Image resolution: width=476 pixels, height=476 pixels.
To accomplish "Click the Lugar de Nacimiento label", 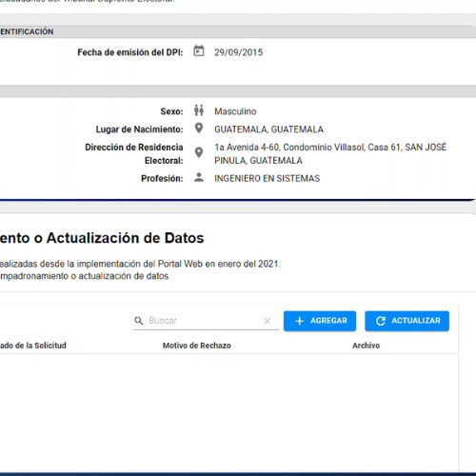I will coord(140,129).
